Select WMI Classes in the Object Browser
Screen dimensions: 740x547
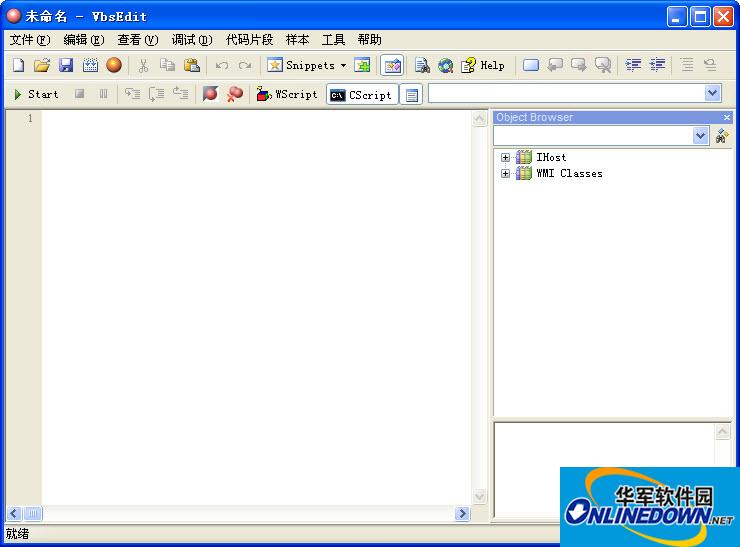tap(570, 173)
